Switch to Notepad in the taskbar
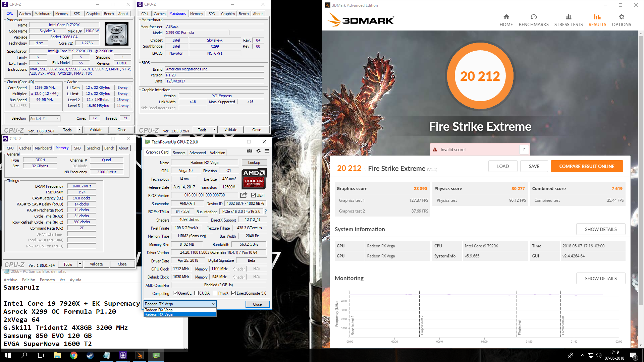The width and height of the screenshot is (644, 362). (106, 355)
